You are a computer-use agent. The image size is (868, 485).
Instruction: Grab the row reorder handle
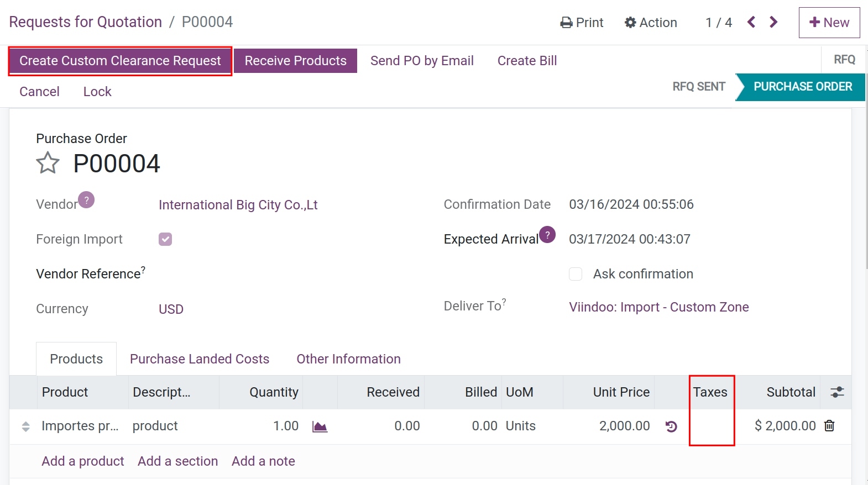coord(25,426)
